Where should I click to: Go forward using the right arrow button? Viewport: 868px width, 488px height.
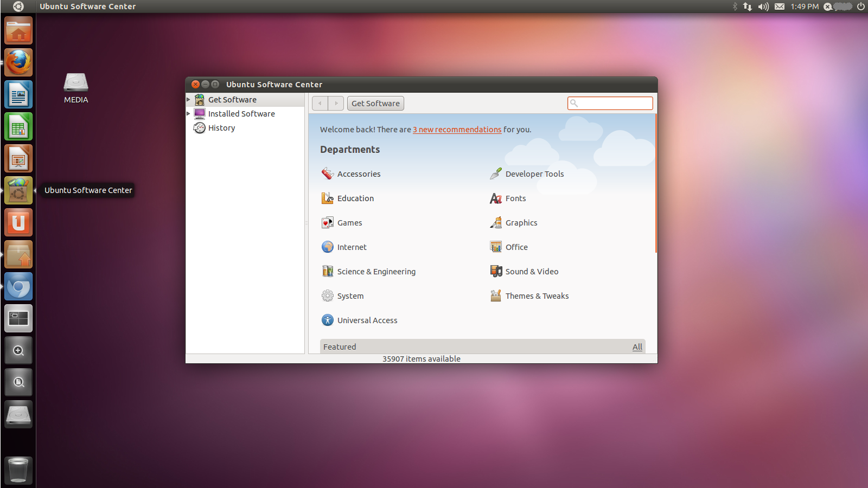click(x=336, y=103)
